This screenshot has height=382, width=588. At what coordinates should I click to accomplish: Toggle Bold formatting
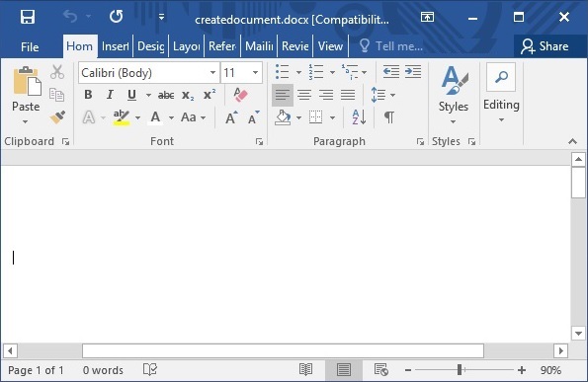click(x=88, y=95)
